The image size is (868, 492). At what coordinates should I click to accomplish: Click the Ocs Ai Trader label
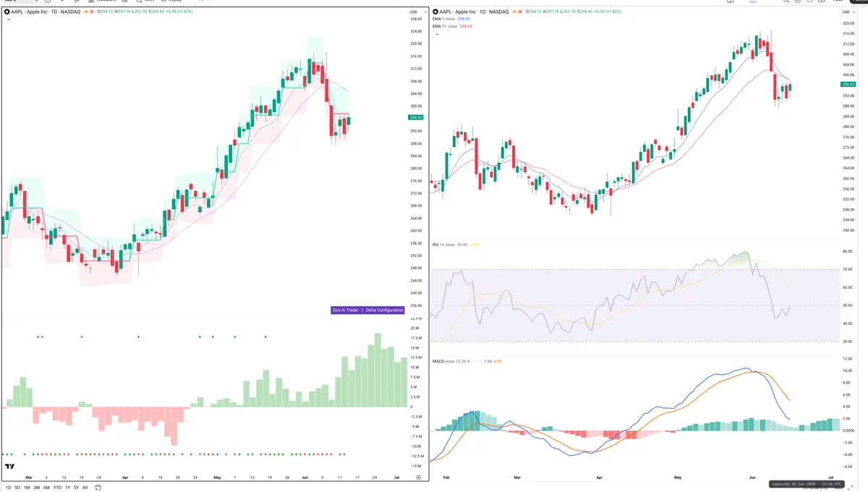(346, 310)
